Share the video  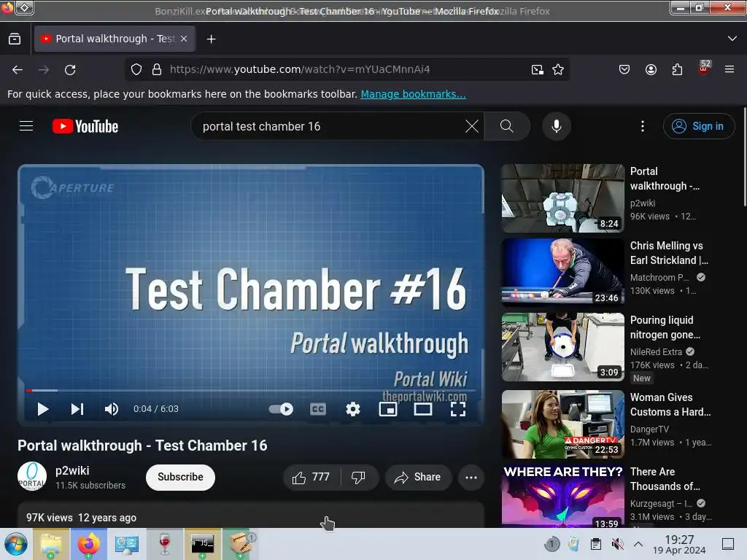point(418,477)
